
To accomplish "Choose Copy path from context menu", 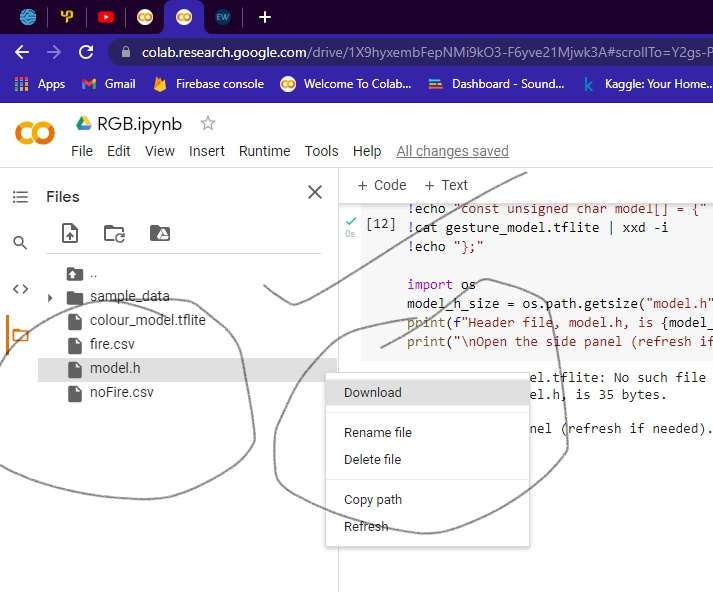I will [427, 500].
